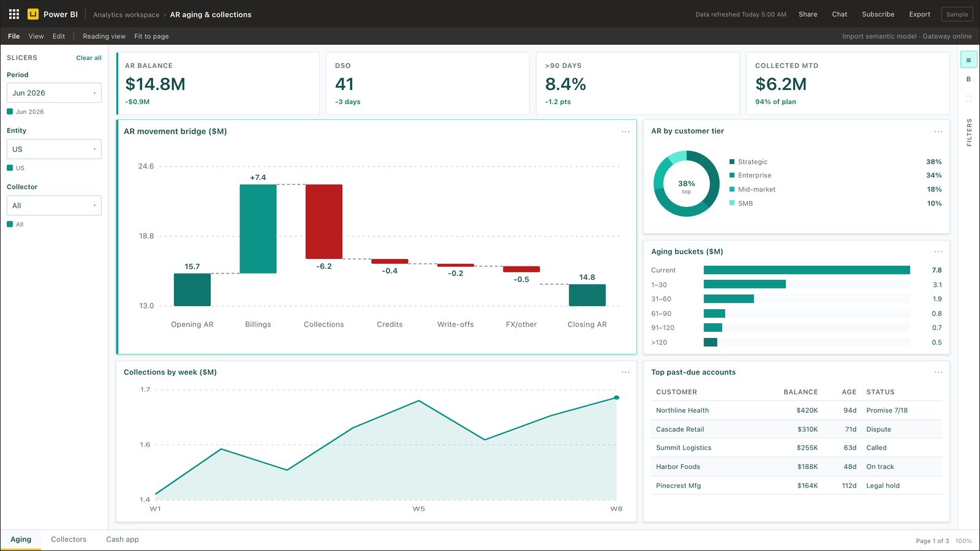Screen dimensions: 980x551
Task: Click the >90 Days 8.4% KPI card
Action: coord(638,83)
